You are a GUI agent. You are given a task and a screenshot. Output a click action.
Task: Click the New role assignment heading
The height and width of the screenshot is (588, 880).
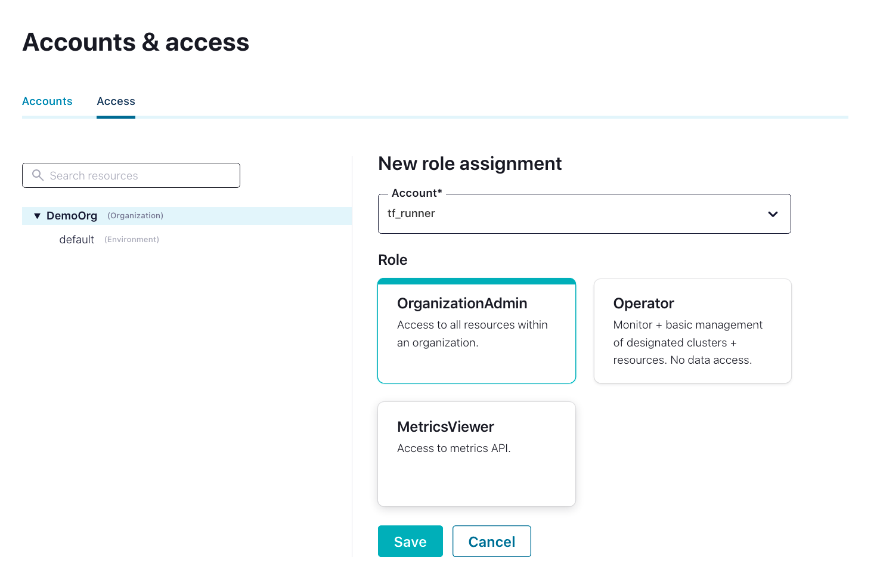pos(469,163)
